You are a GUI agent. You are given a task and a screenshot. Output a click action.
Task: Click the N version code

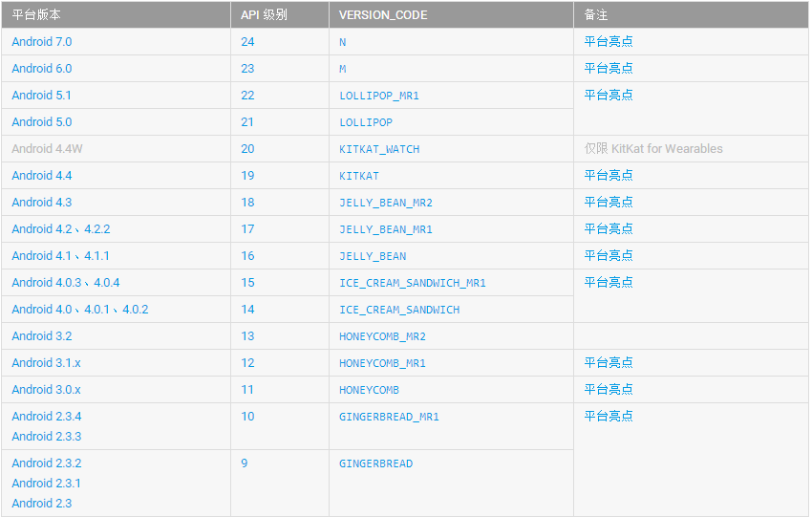point(342,42)
